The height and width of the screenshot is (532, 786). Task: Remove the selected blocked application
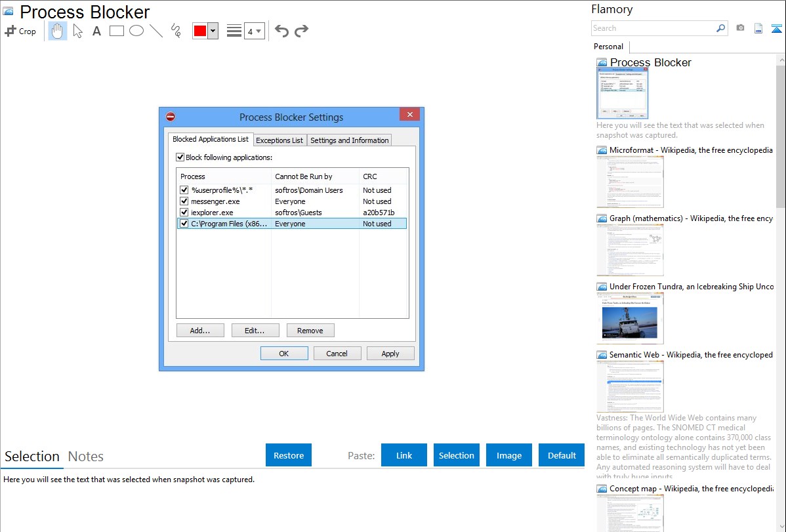[310, 331]
